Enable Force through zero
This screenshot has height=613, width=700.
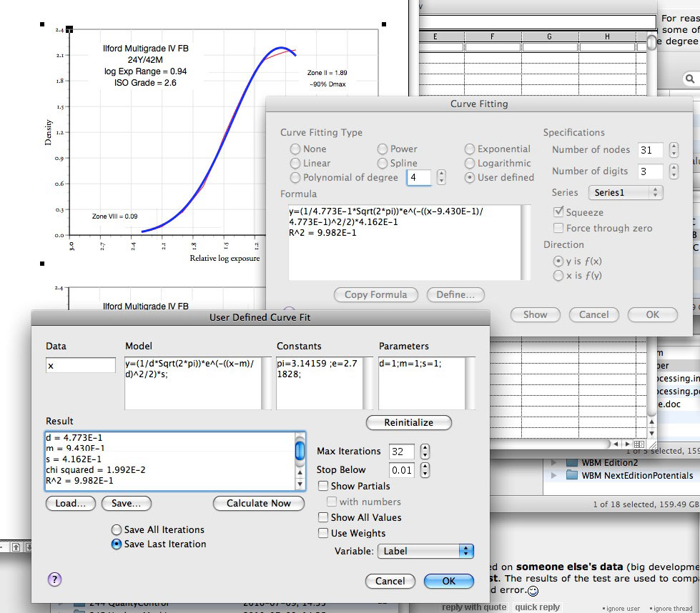pyautogui.click(x=558, y=228)
